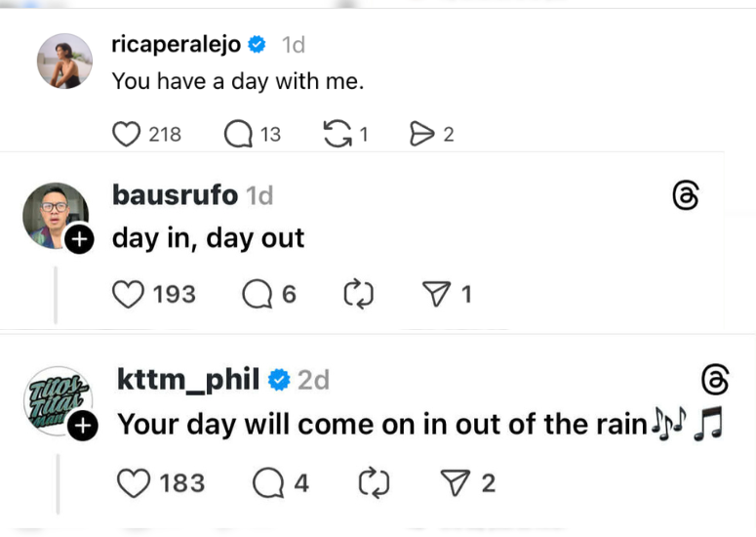
Task: Visit the bausrufo profile via username
Action: tap(175, 195)
